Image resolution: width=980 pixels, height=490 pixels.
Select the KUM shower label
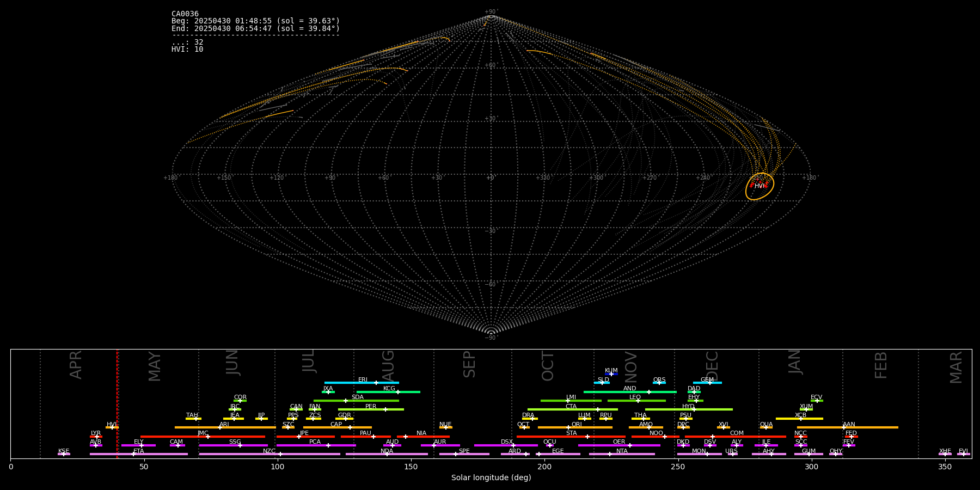(611, 371)
